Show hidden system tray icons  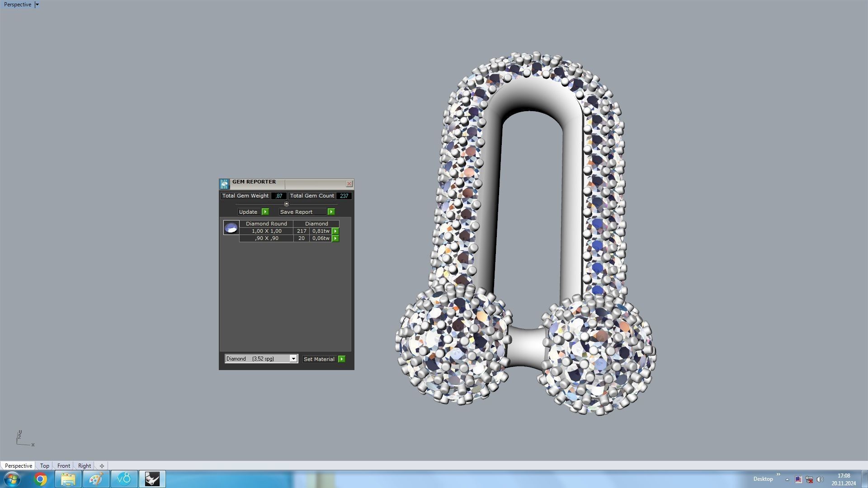click(787, 479)
